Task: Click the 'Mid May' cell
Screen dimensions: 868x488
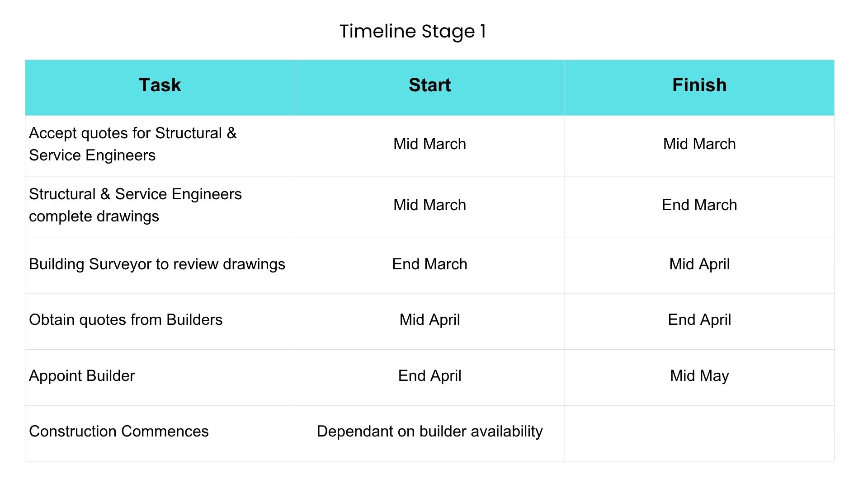Action: pos(699,376)
